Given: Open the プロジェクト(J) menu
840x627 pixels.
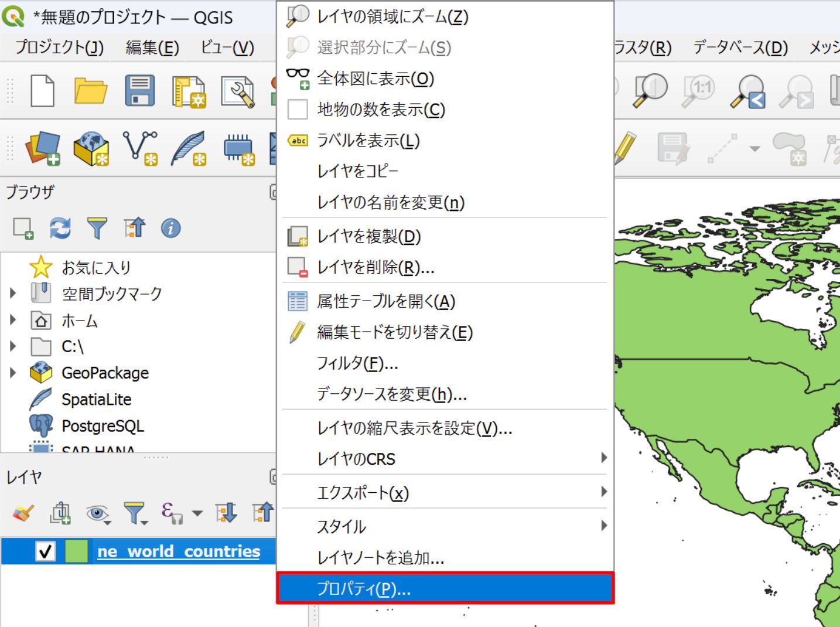Looking at the screenshot, I should [x=60, y=47].
